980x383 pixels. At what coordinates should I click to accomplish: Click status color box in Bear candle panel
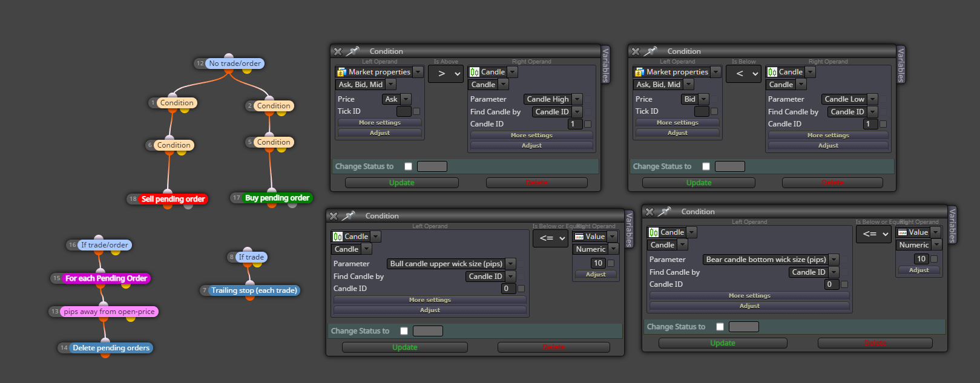pos(744,327)
